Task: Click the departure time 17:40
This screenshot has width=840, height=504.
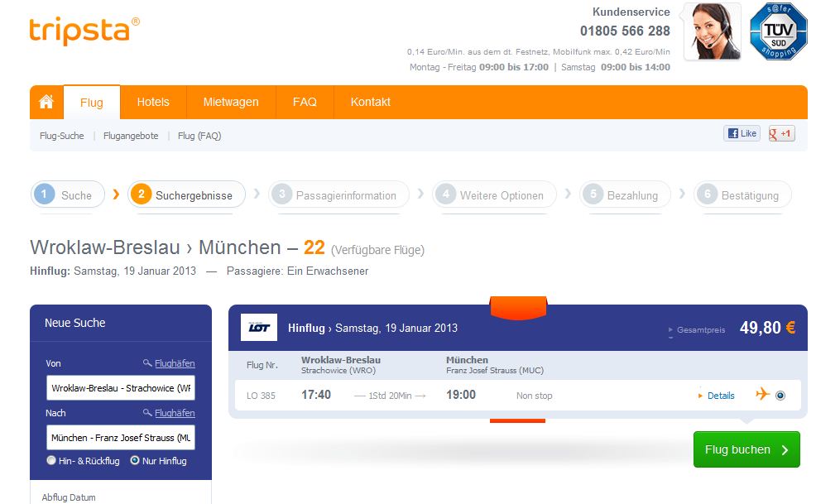Action: 316,395
